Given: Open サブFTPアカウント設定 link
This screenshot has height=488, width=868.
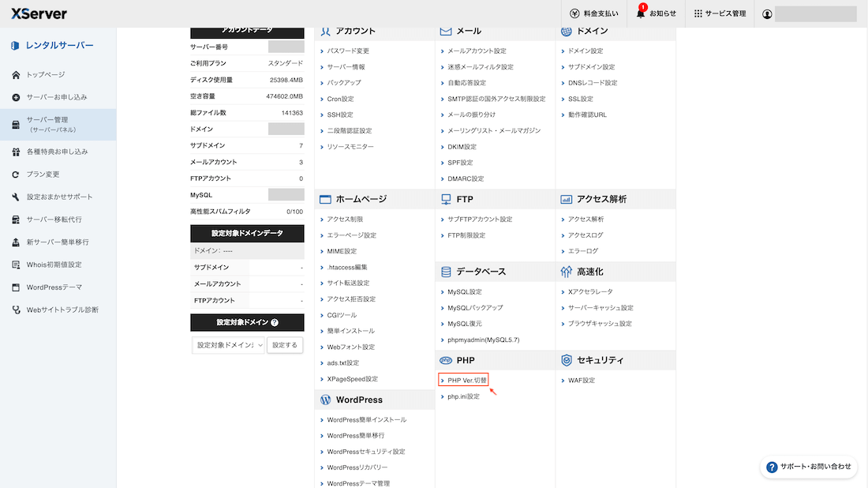Looking at the screenshot, I should click(480, 220).
